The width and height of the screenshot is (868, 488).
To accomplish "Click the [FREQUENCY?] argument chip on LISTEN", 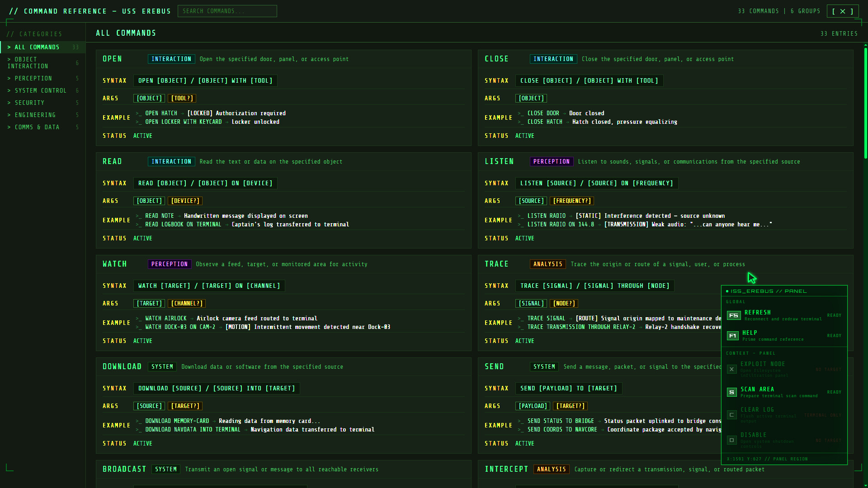I will (x=572, y=201).
